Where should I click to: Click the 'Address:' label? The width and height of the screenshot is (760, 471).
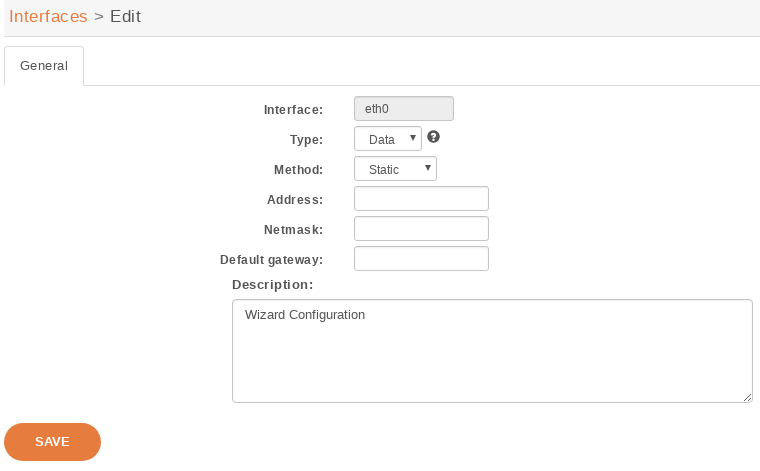click(295, 200)
